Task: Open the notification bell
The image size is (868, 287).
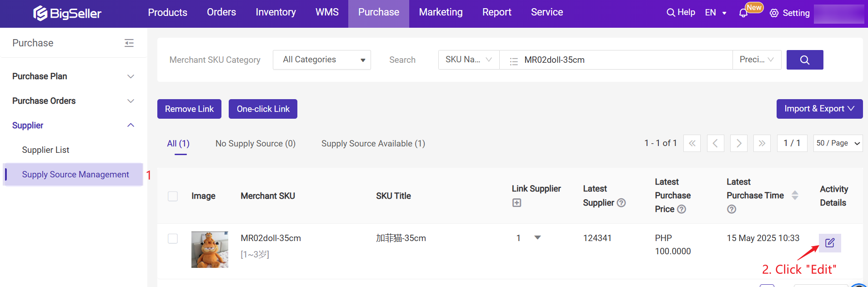Action: (743, 13)
